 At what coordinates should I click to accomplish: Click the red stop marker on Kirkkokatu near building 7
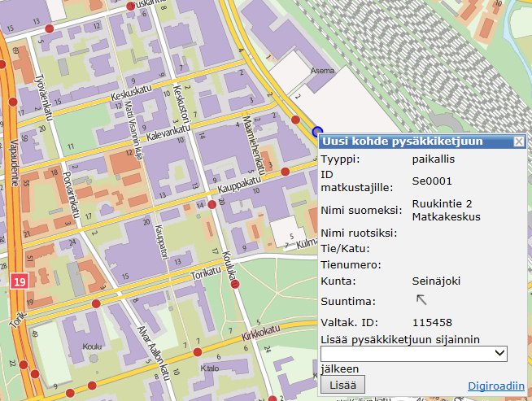[198, 352]
